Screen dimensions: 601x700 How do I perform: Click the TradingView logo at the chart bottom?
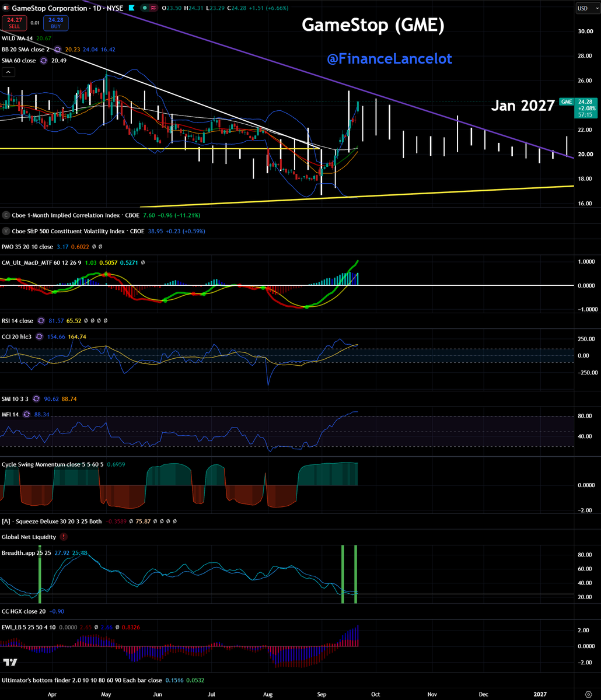click(x=9, y=662)
